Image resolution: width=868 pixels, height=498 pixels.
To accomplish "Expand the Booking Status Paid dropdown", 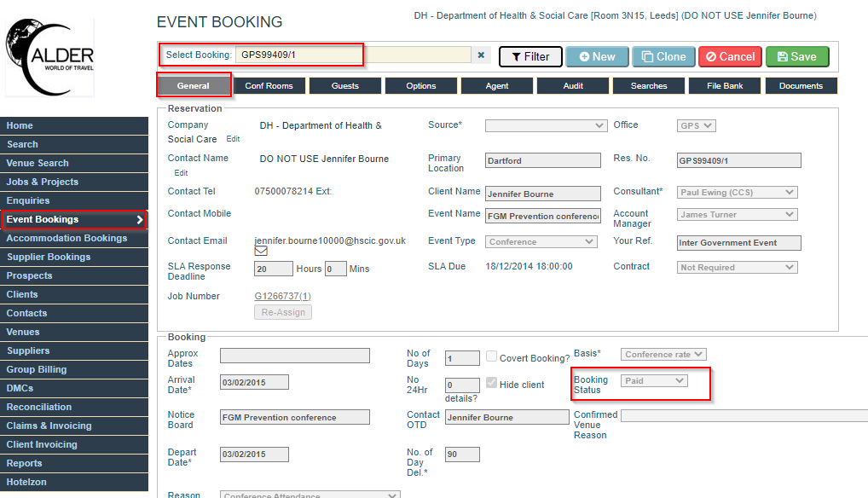I will (654, 380).
